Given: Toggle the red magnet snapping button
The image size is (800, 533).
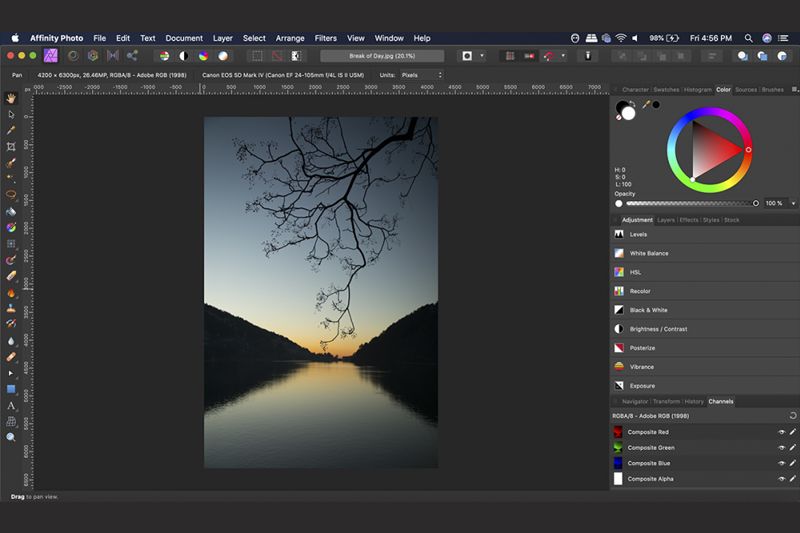Looking at the screenshot, I should [549, 56].
